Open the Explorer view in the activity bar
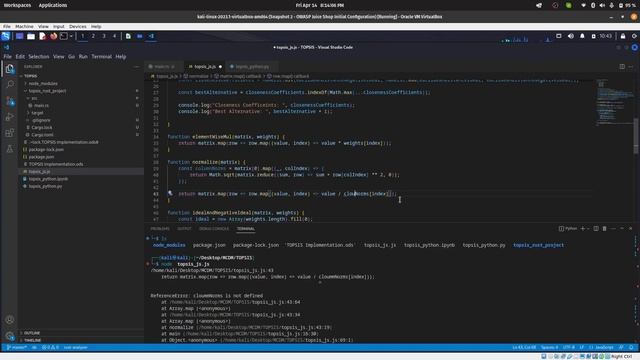 pyautogui.click(x=10, y=69)
